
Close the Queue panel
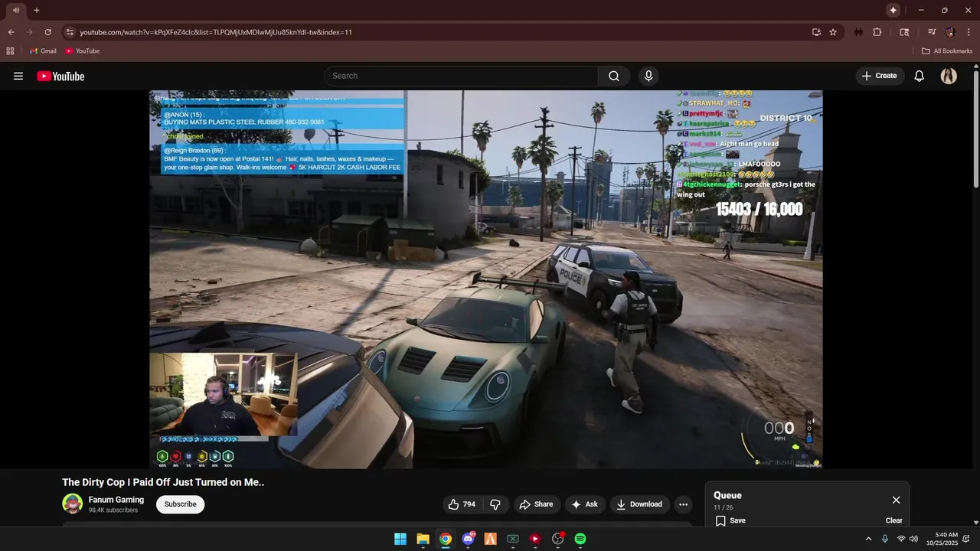pyautogui.click(x=896, y=500)
